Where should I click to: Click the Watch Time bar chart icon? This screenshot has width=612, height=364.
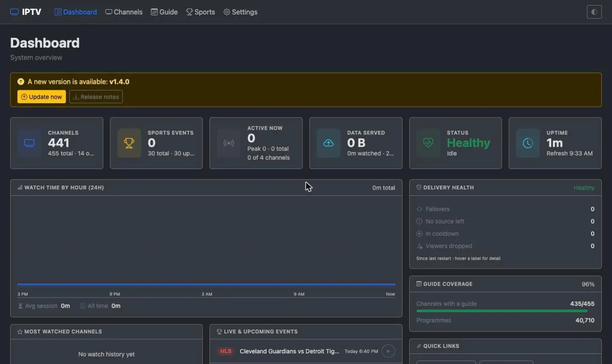[x=20, y=187]
